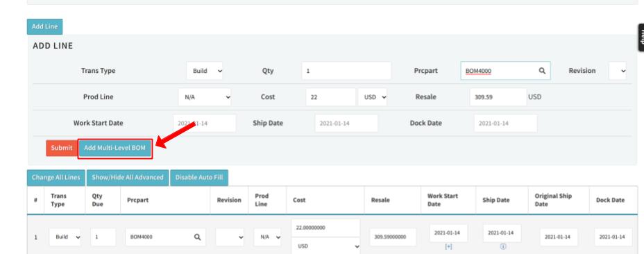Click the search icon in Add Line Prcpart field

coord(542,71)
